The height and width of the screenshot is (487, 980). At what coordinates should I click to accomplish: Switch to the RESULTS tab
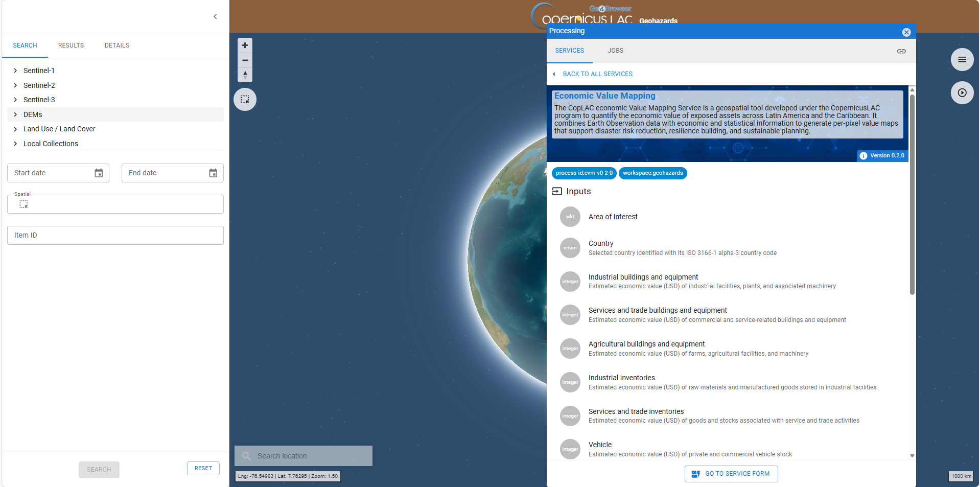pyautogui.click(x=71, y=45)
